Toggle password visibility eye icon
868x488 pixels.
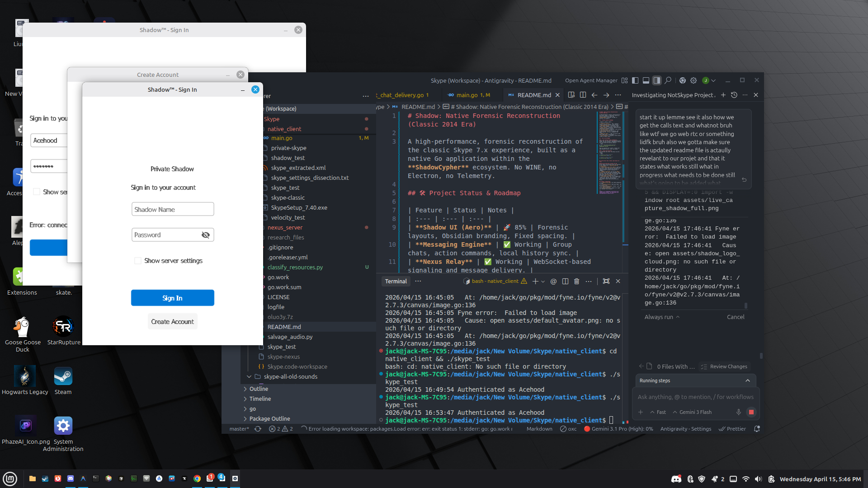[206, 235]
